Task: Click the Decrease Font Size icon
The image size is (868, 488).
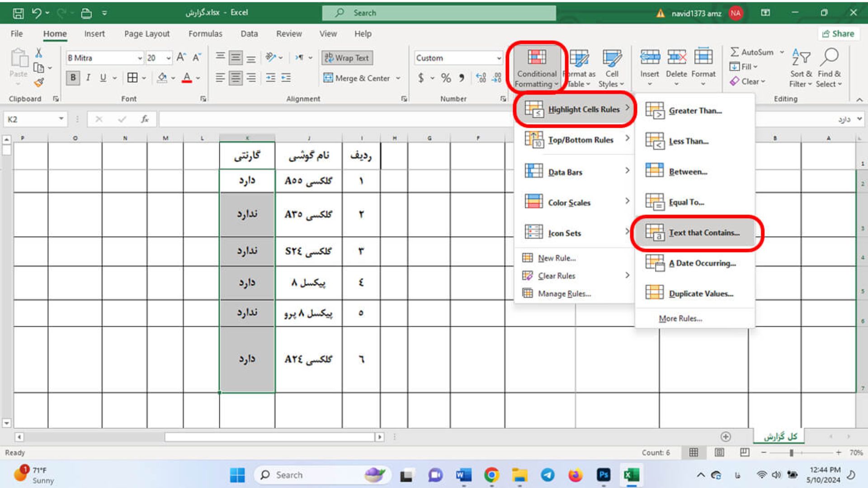Action: pyautogui.click(x=197, y=57)
